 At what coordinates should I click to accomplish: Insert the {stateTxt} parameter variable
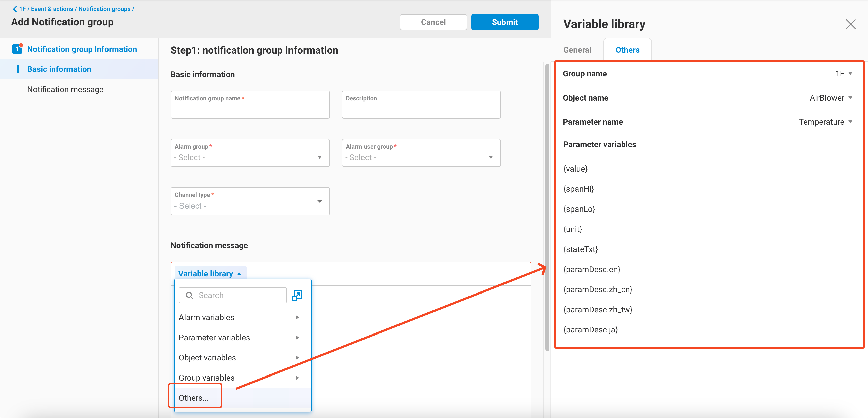(x=580, y=249)
